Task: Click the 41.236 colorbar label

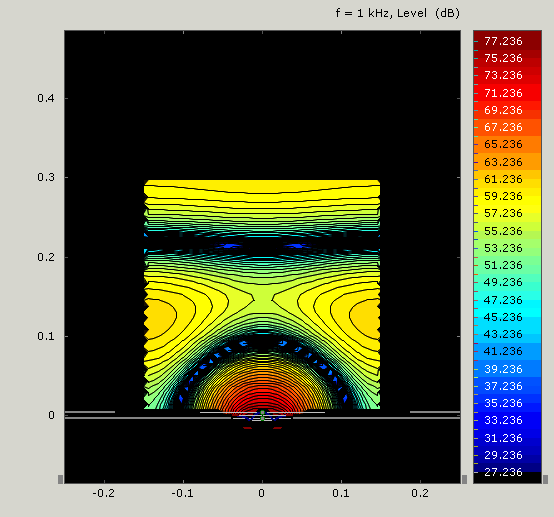Action: tap(503, 351)
